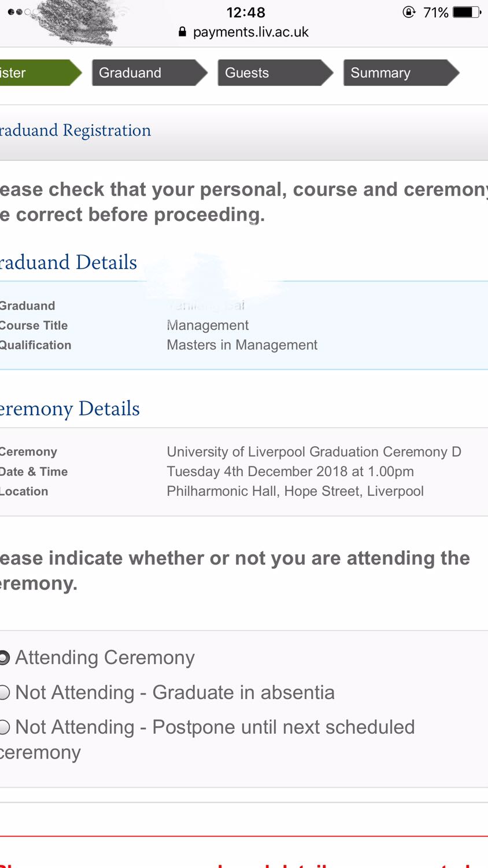Image resolution: width=488 pixels, height=868 pixels.
Task: Tap the signal strength dots
Action: click(19, 12)
